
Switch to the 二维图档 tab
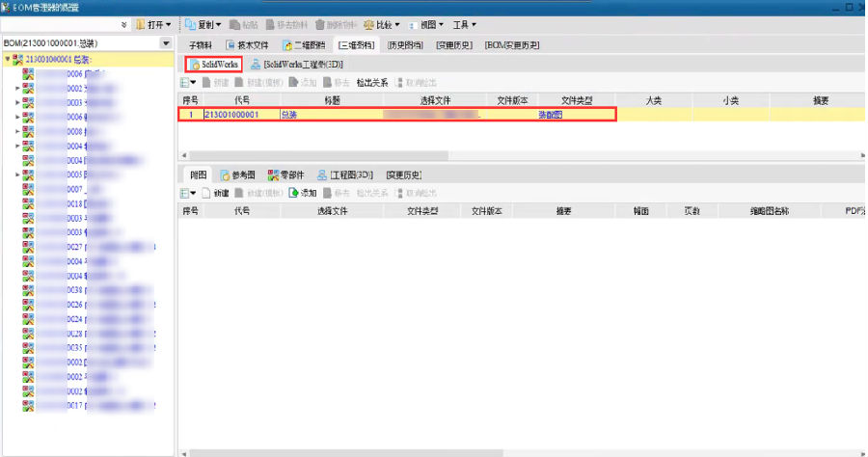tap(304, 45)
